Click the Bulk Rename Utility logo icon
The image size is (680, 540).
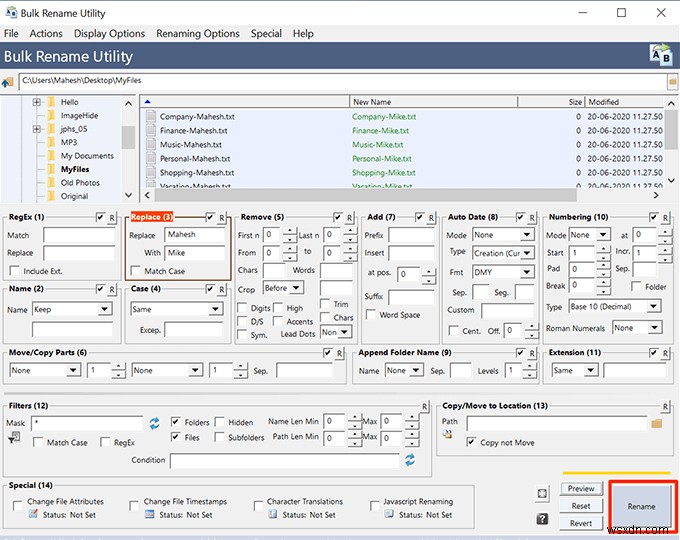coord(660,55)
